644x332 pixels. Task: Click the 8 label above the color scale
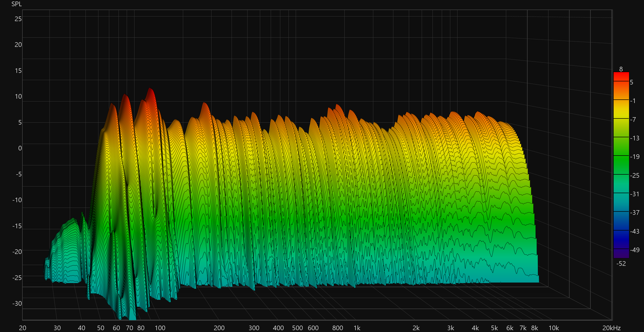click(621, 69)
